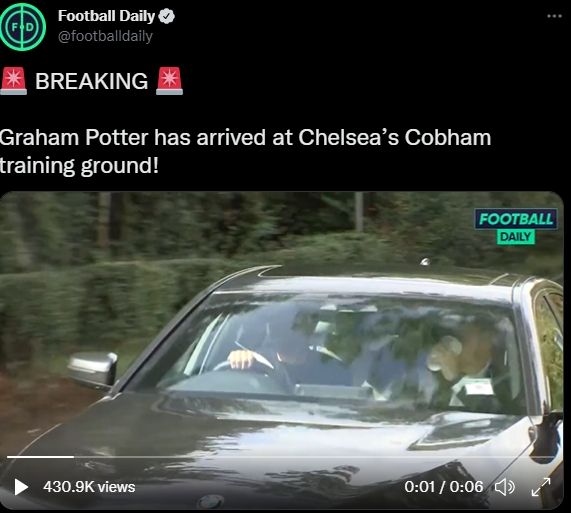Click the Football Daily watermark in the video
Viewport: 571px width, 513px height.
pos(516,226)
